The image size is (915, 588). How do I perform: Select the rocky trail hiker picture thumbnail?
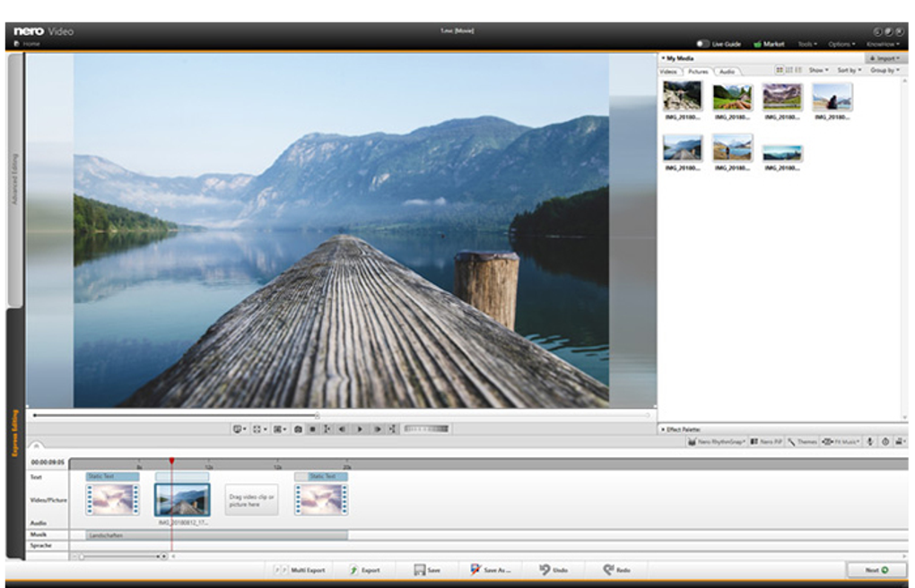pyautogui.click(x=682, y=96)
